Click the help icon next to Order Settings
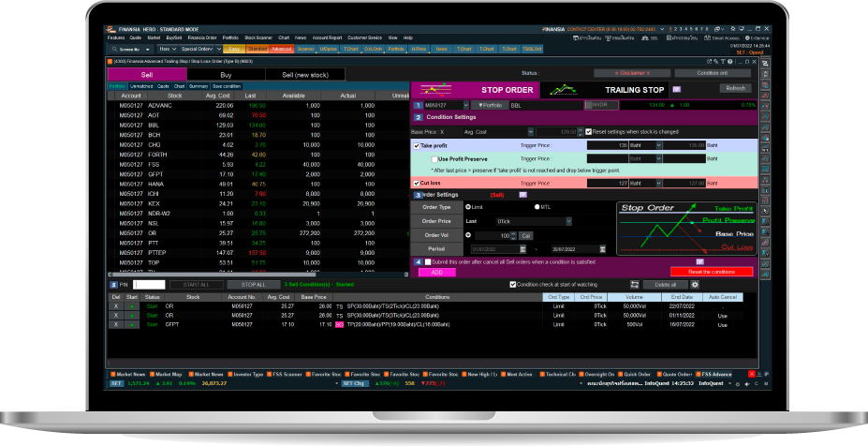Screen dimensions: 868x446 (522, 195)
